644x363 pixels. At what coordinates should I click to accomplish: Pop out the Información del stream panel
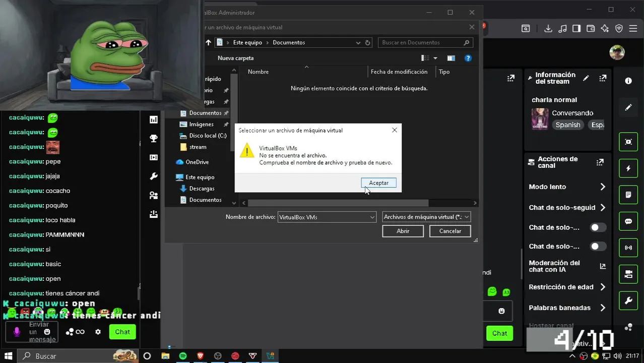point(603,78)
